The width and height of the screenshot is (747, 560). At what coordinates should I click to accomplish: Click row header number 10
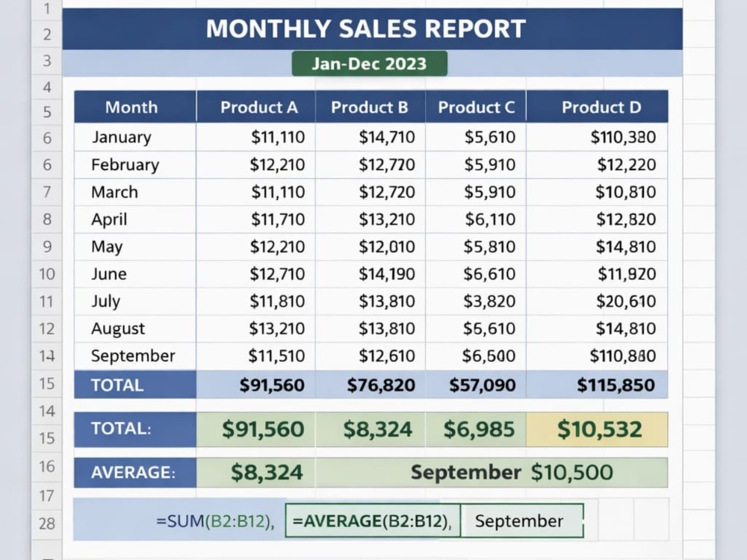point(46,274)
